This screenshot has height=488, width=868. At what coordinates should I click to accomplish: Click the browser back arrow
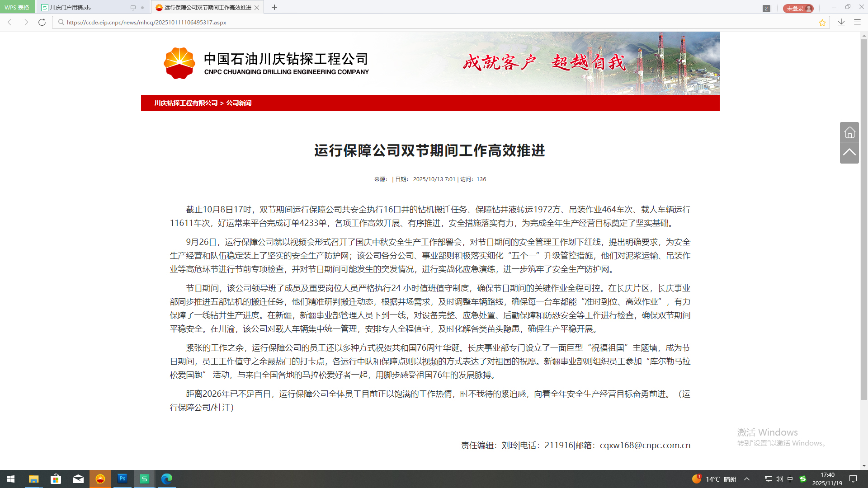click(x=9, y=22)
